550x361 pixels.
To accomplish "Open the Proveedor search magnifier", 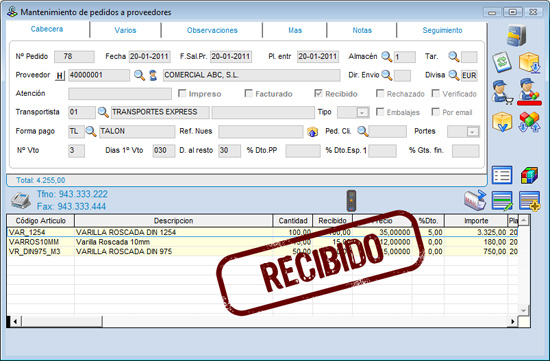I will (139, 75).
